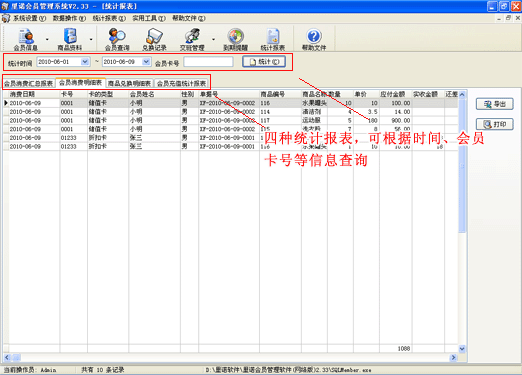Restore the inner 统计报表 child window
The image size is (522, 375).
[508, 18]
